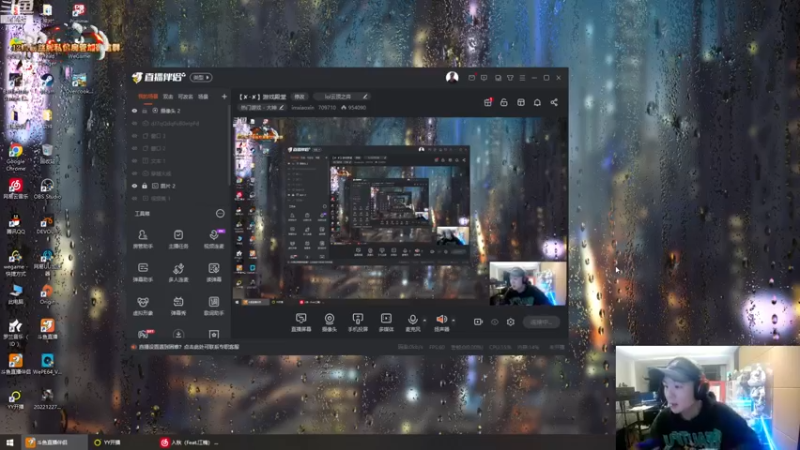Open the 主播任务 tool
This screenshot has height=450, width=800.
point(178,239)
